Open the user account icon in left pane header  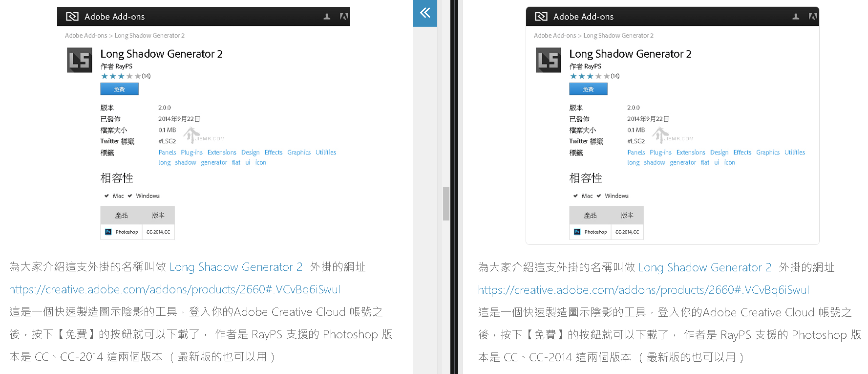coord(327,17)
